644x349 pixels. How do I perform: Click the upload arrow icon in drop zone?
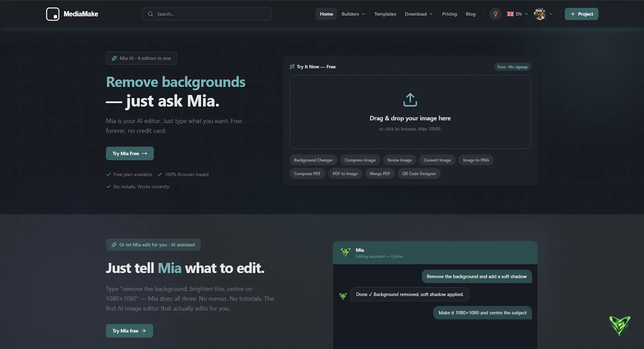[x=410, y=100]
